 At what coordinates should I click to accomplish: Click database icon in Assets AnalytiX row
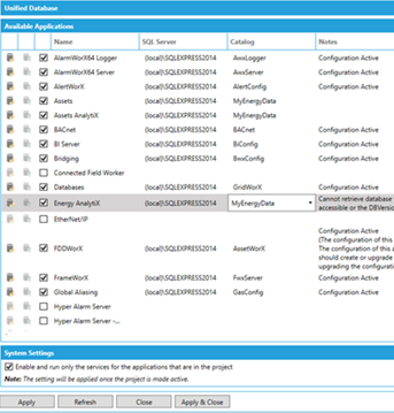pyautogui.click(x=10, y=115)
